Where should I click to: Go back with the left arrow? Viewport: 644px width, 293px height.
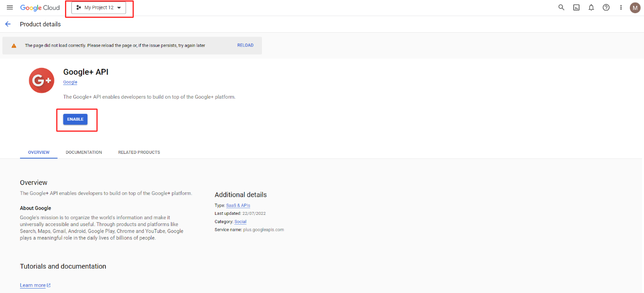[8, 24]
